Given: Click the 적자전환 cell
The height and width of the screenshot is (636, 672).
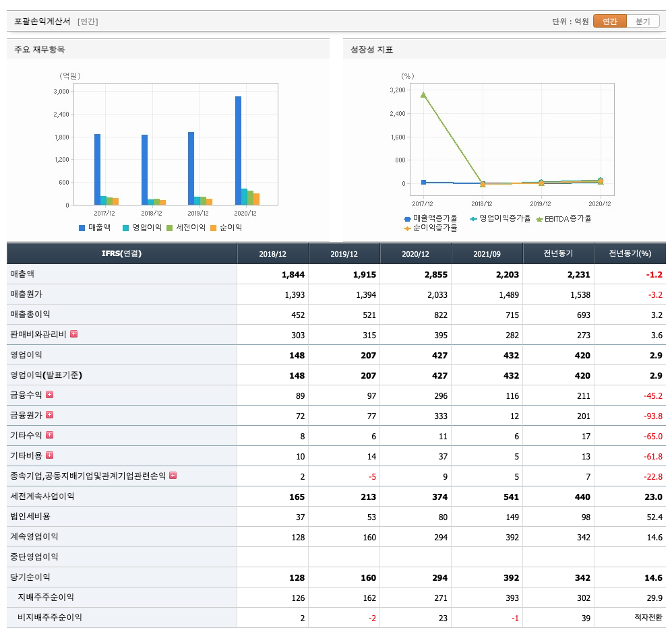Looking at the screenshot, I should pyautogui.click(x=648, y=617).
